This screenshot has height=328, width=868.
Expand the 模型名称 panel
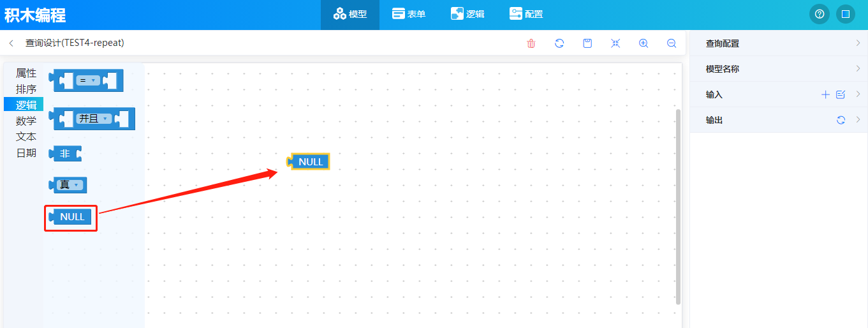pos(858,69)
